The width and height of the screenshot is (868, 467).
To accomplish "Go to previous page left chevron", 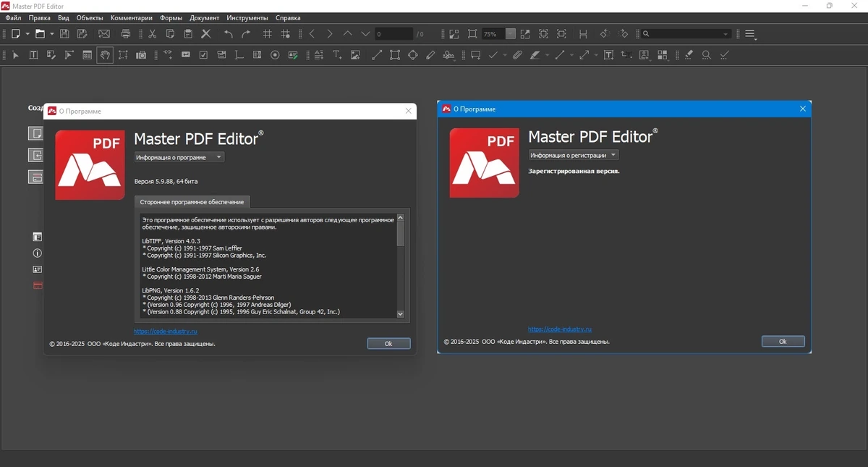I will [x=312, y=34].
